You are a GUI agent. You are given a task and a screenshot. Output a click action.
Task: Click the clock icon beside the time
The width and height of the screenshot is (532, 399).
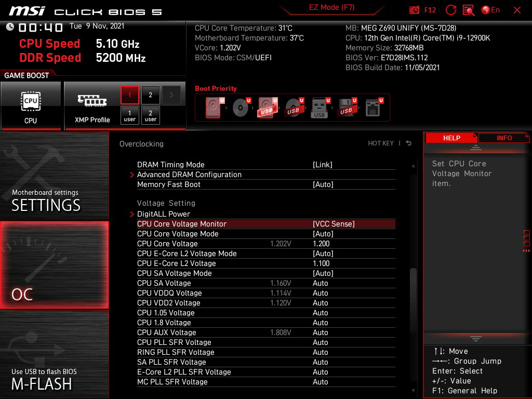(x=10, y=27)
